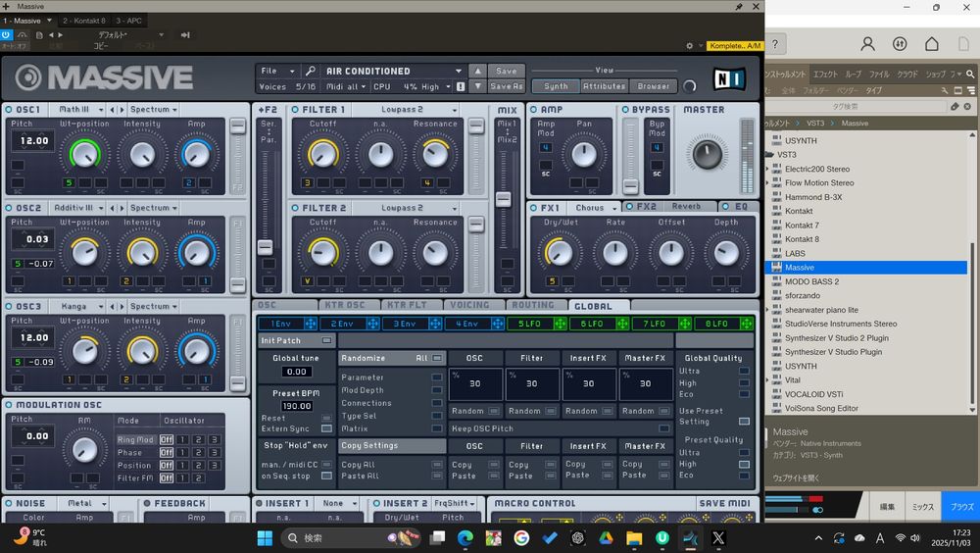Click the preset search magnifier icon

click(x=310, y=72)
